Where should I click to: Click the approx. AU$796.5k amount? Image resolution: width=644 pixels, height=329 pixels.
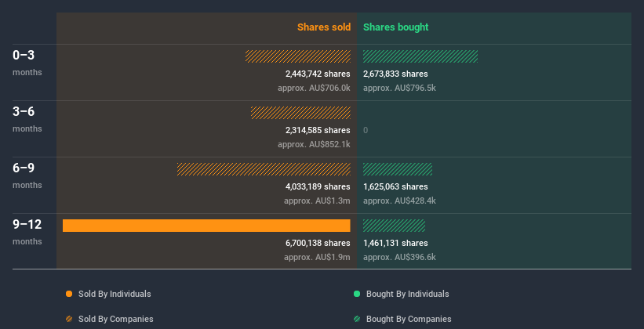click(399, 88)
